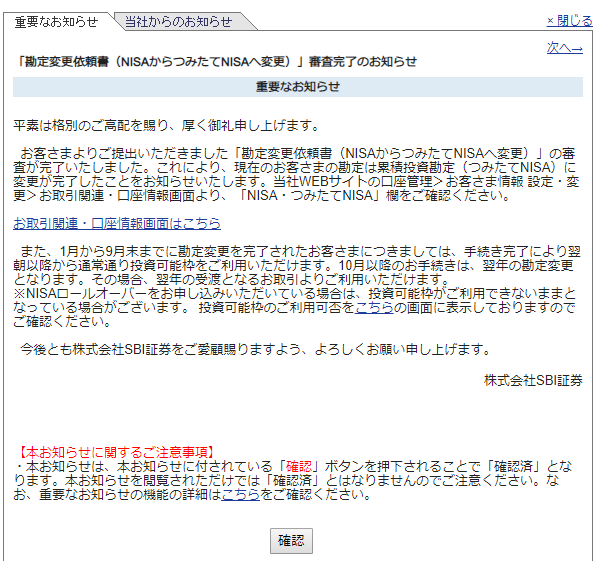Click the greeting line 平素は格別のご高配を賜り
Image resolution: width=596 pixels, height=561 pixels.
[166, 125]
